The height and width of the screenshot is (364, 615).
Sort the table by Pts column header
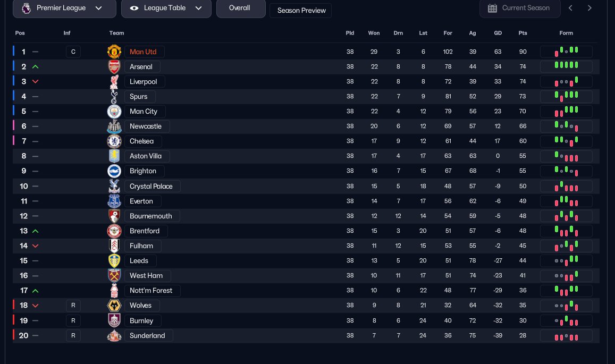[x=523, y=33]
